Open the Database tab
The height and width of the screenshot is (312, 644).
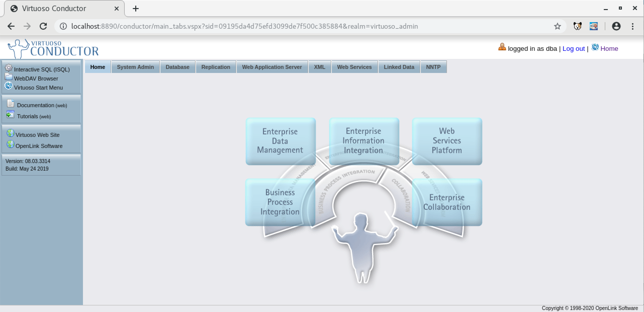(178, 67)
